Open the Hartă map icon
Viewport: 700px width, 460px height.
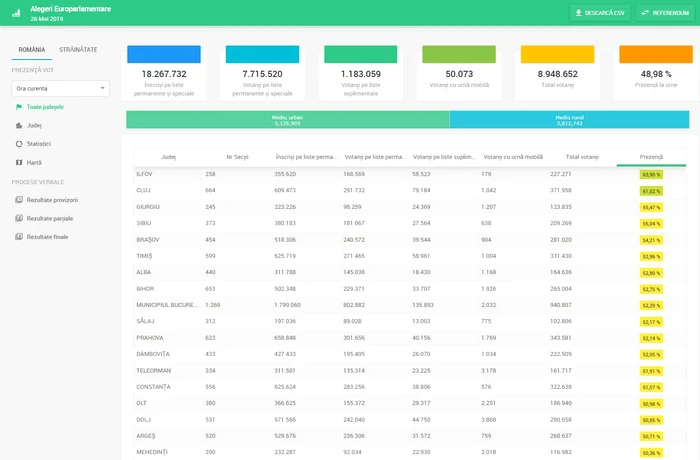[x=19, y=162]
